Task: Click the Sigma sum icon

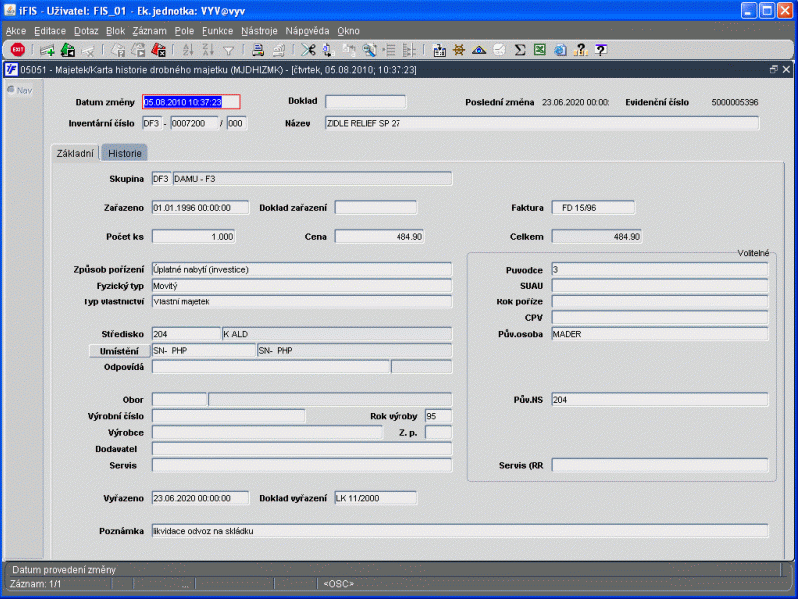Action: tap(520, 49)
